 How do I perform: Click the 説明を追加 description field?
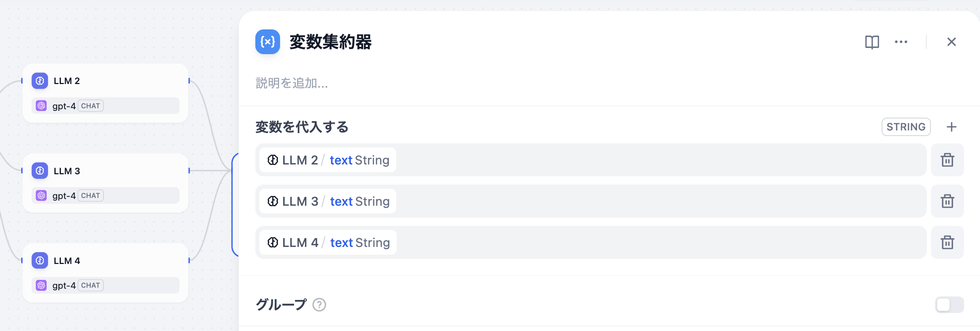click(x=609, y=83)
